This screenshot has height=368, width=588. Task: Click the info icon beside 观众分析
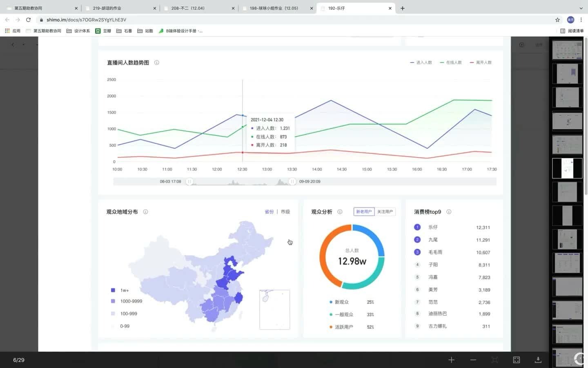coord(340,212)
